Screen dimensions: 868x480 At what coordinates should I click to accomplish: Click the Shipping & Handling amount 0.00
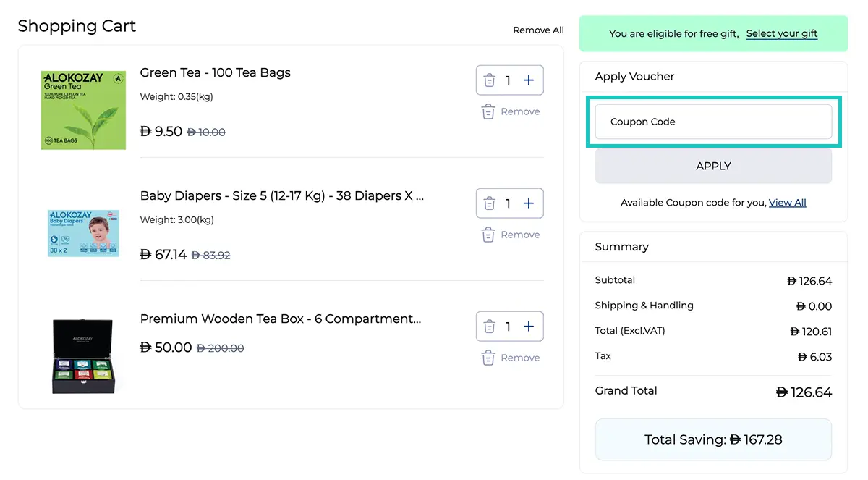point(814,306)
